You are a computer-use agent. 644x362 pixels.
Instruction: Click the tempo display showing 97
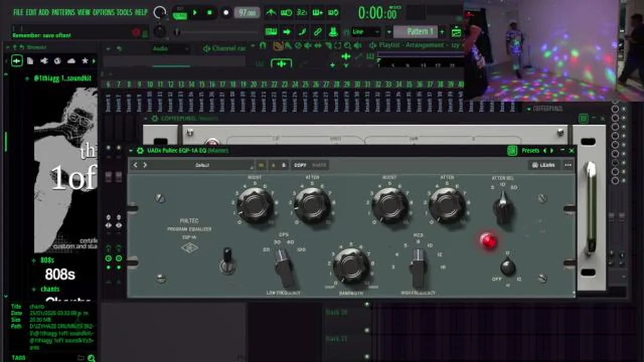pyautogui.click(x=247, y=13)
